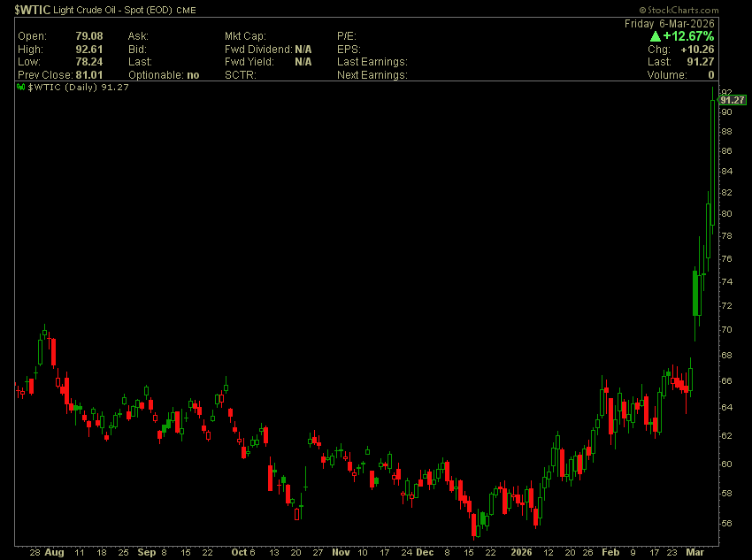Click the 56 price level on right axis

pos(726,524)
